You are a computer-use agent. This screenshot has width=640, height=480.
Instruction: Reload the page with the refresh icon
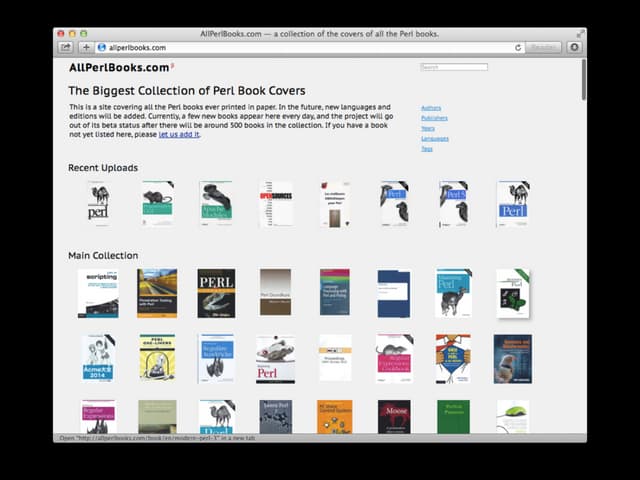click(518, 47)
